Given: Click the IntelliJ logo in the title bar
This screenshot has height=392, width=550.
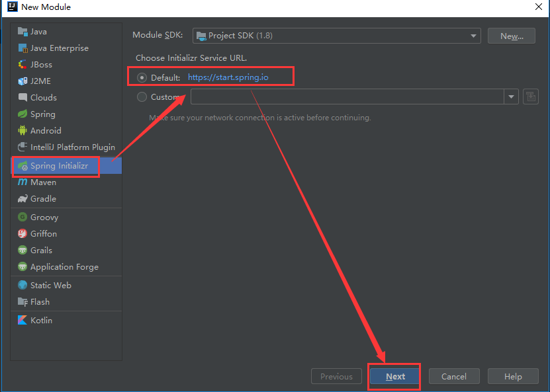Looking at the screenshot, I should click(13, 7).
